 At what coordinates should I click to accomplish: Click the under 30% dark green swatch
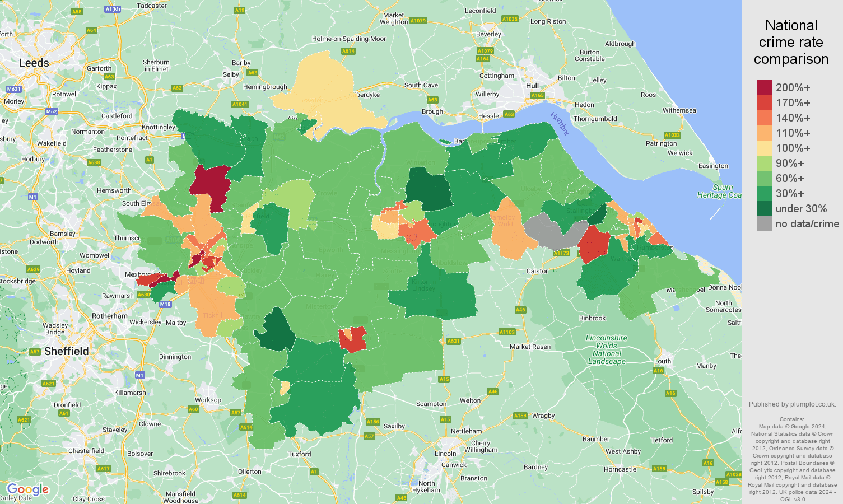764,209
